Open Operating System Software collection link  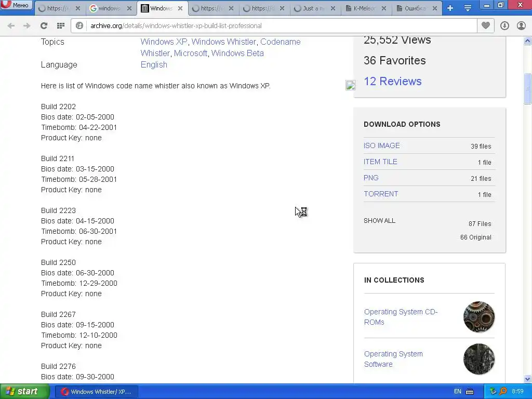(x=393, y=359)
